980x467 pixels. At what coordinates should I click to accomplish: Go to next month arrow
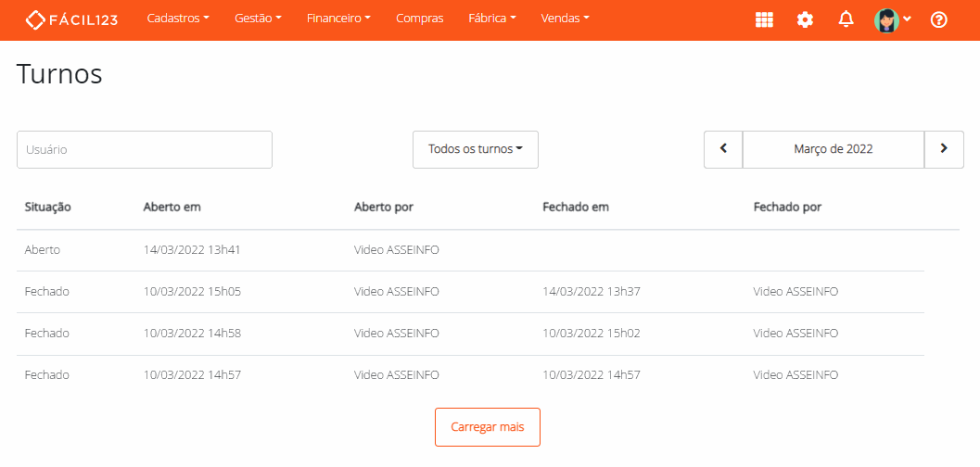(x=944, y=149)
